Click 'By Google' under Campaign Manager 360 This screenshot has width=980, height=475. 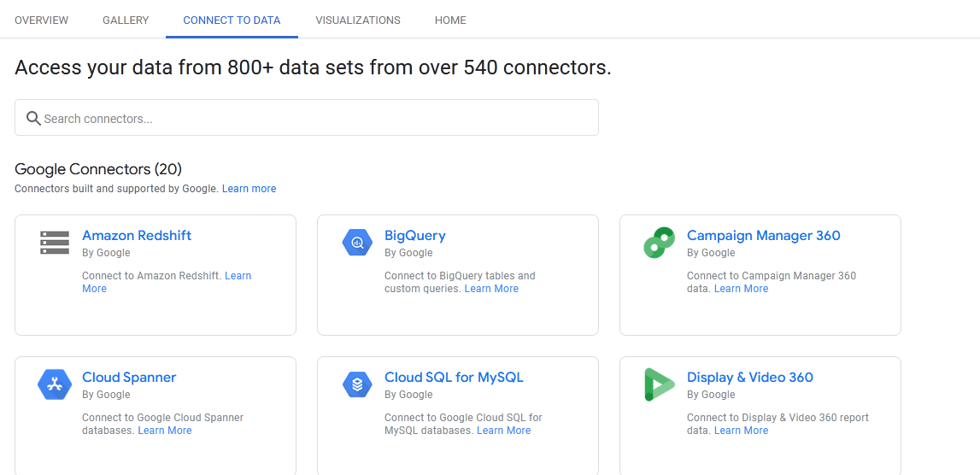(x=711, y=253)
